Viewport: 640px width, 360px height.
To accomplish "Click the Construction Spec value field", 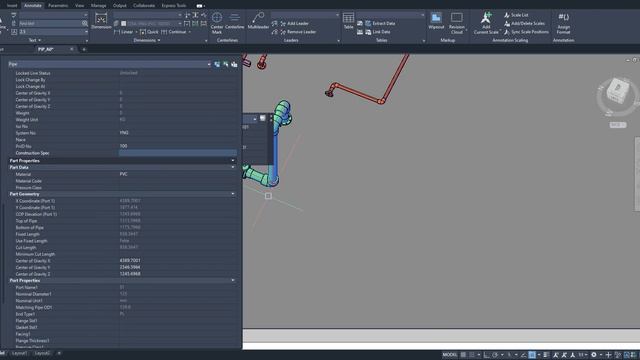I will click(x=178, y=153).
